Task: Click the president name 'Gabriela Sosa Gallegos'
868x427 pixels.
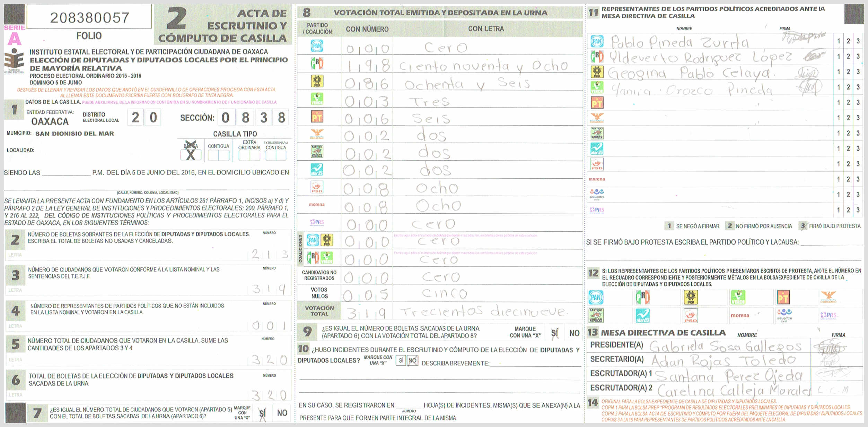Action: [x=726, y=346]
